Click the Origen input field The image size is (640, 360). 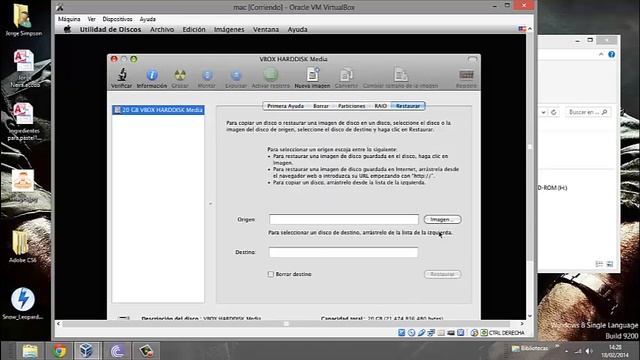pos(344,220)
